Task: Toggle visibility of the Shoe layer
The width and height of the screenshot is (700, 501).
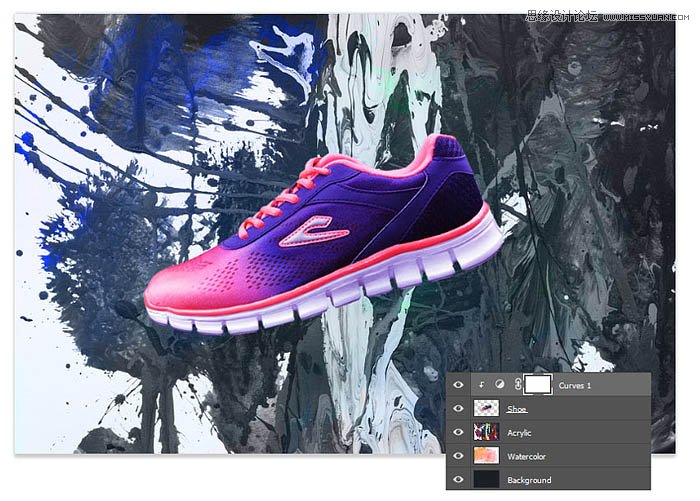Action: coord(459,409)
